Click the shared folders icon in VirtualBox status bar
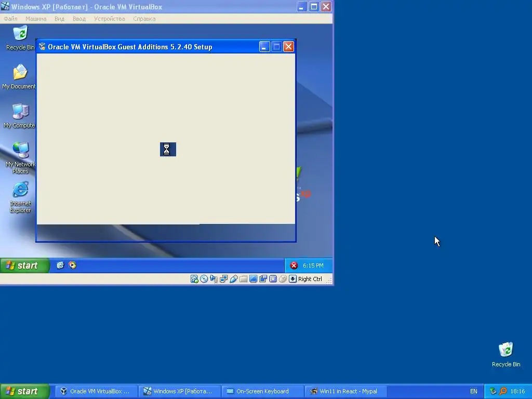This screenshot has width=532, height=399. [x=243, y=279]
